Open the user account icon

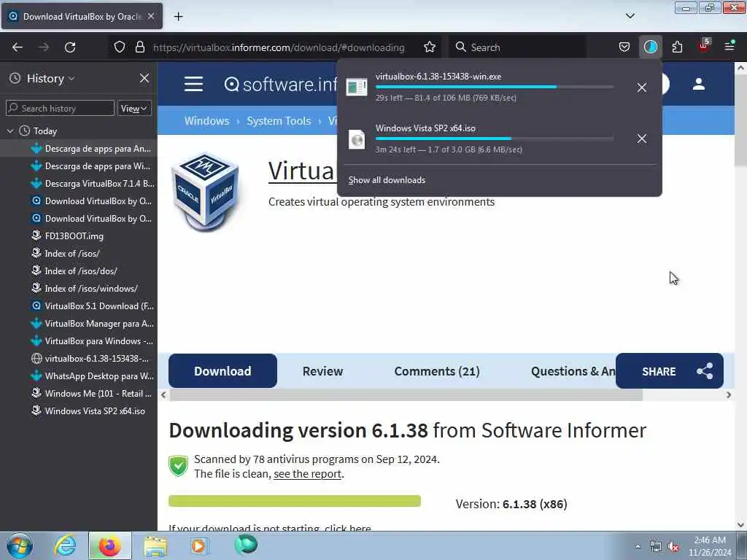[698, 85]
